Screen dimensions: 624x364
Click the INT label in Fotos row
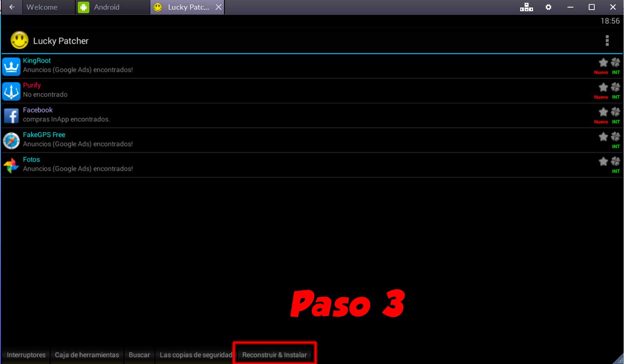click(616, 171)
